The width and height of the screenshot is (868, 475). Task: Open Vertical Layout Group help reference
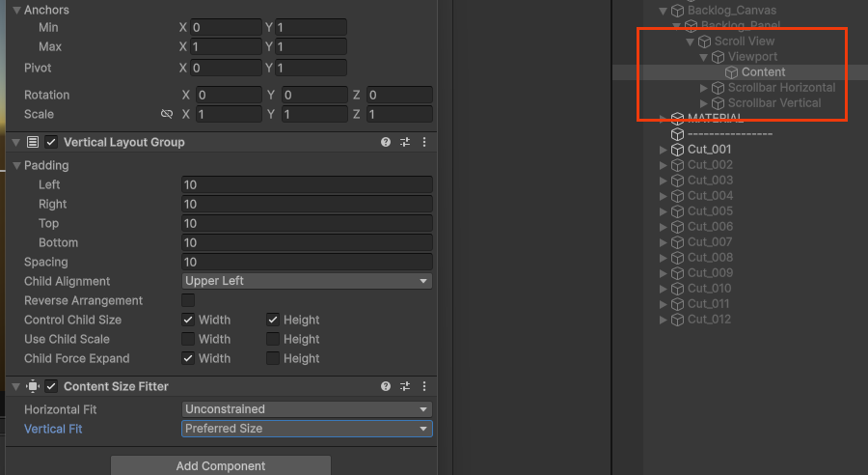[x=386, y=142]
